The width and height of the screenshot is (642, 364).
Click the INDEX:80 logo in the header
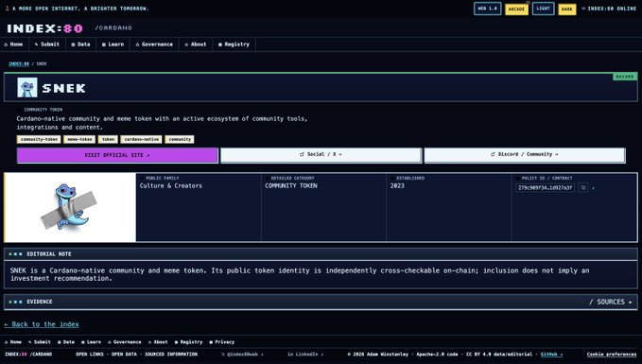[45, 28]
